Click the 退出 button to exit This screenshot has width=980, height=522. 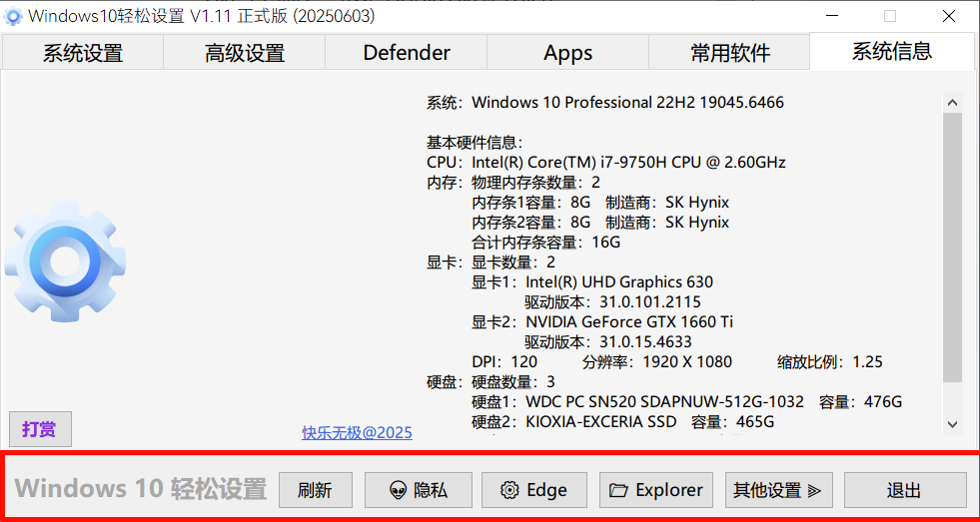pos(904,490)
